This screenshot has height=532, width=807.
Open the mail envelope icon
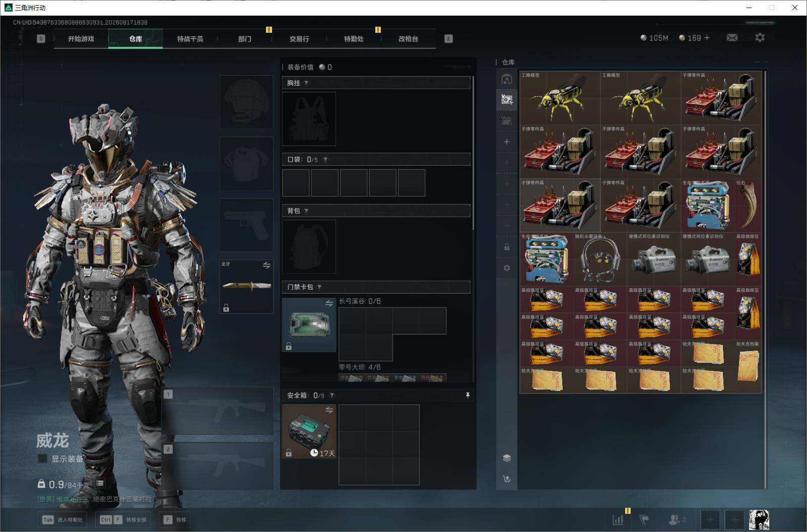pos(732,38)
